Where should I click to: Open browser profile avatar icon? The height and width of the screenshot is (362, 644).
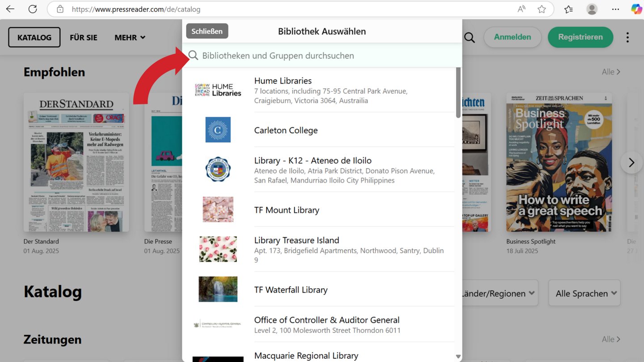(x=592, y=9)
